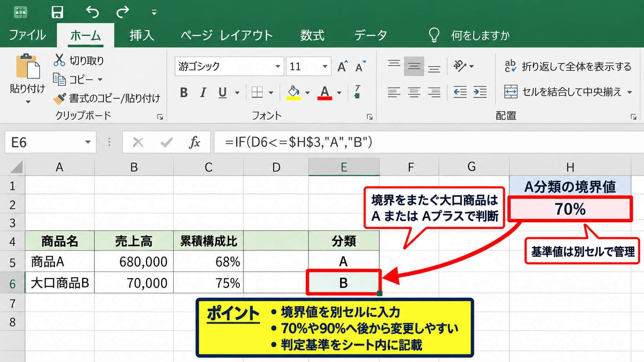Expand the fill color dropdown arrow
644x362 pixels.
(x=307, y=93)
